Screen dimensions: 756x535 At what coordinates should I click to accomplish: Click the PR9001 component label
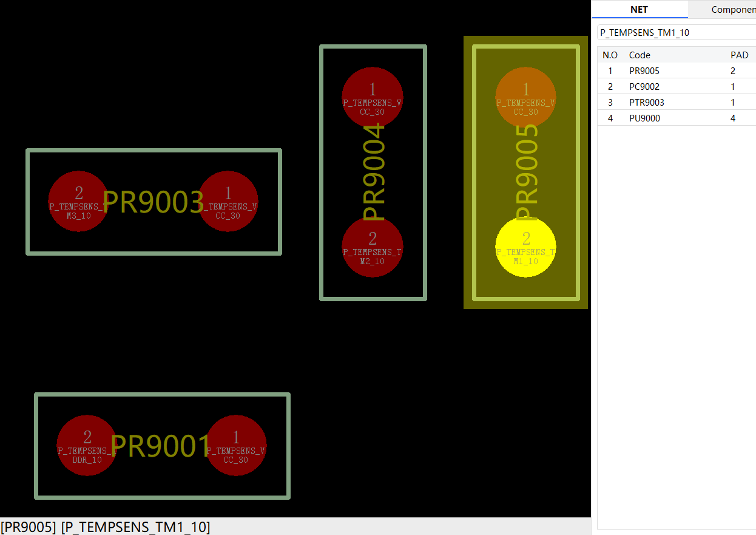pos(161,446)
